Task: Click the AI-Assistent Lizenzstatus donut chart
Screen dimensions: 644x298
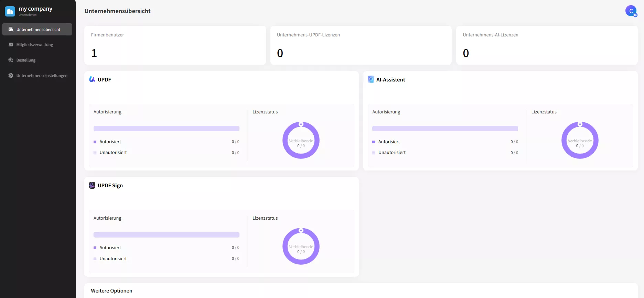Action: pos(580,140)
